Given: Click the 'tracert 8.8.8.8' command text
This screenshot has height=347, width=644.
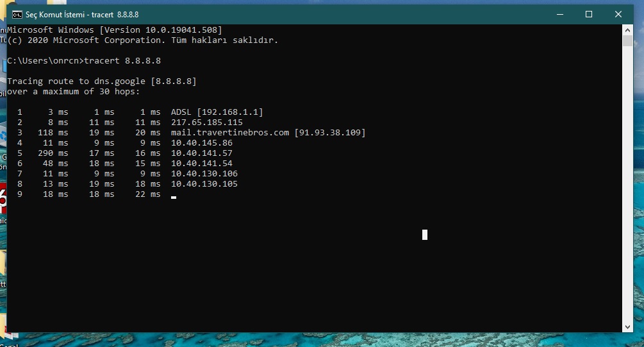Looking at the screenshot, I should pyautogui.click(x=122, y=61).
